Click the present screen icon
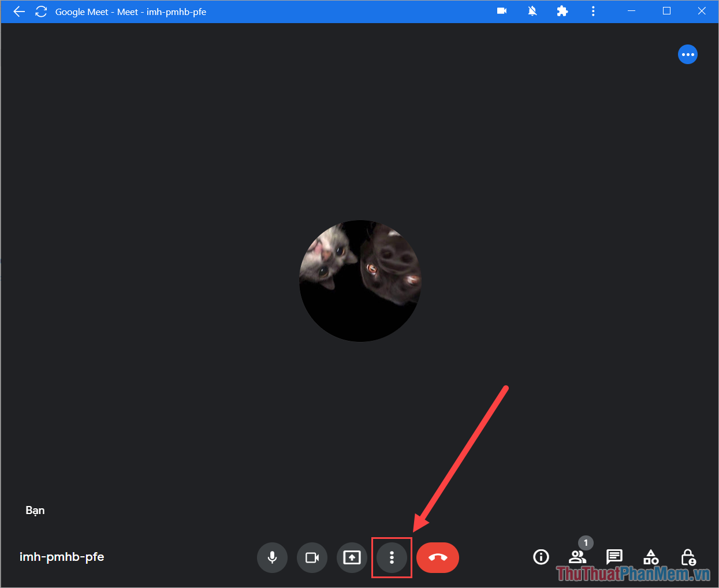Image resolution: width=719 pixels, height=588 pixels. [352, 557]
